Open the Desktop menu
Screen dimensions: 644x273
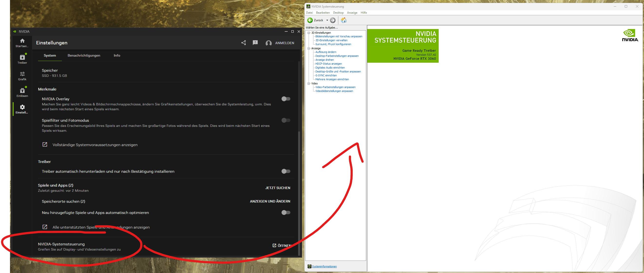point(338,13)
